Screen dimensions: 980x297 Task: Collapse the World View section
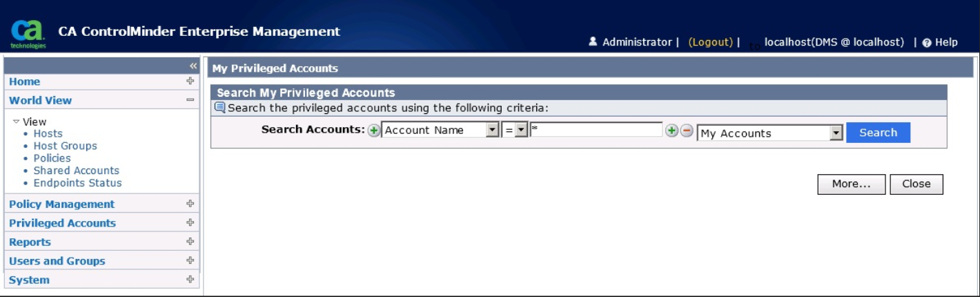point(190,100)
